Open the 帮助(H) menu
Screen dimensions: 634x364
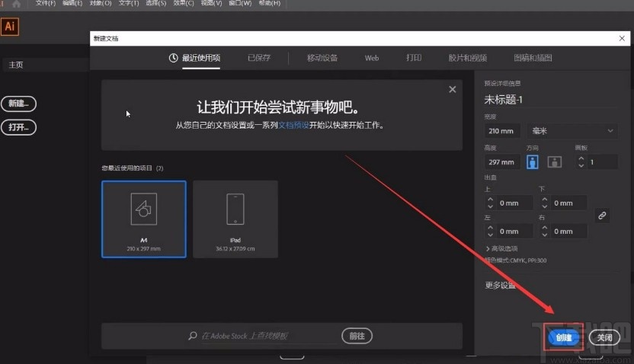(270, 3)
